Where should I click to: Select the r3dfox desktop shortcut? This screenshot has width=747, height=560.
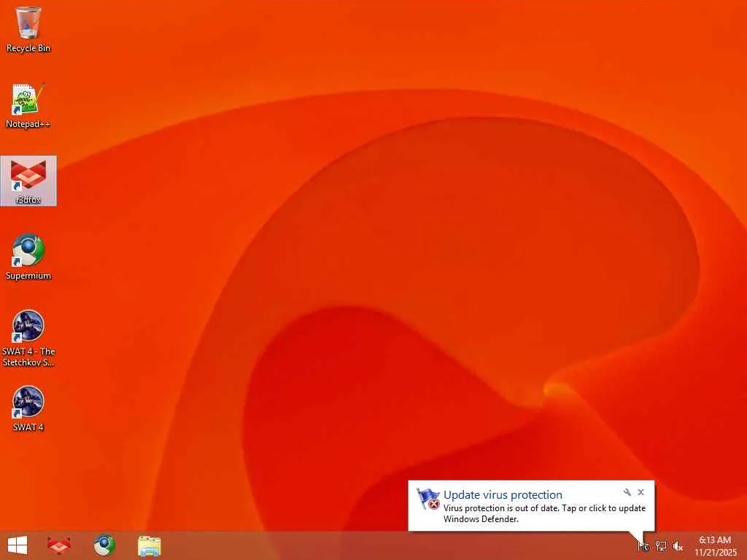click(28, 181)
